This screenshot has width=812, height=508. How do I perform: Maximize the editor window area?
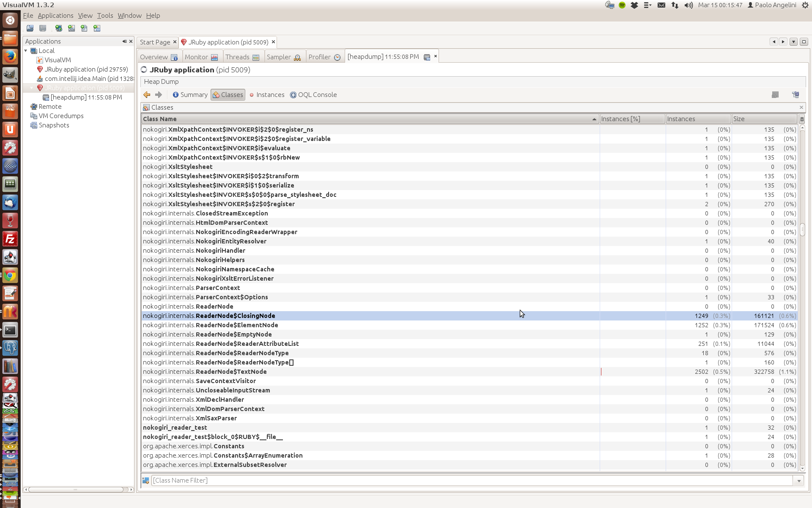click(x=804, y=42)
